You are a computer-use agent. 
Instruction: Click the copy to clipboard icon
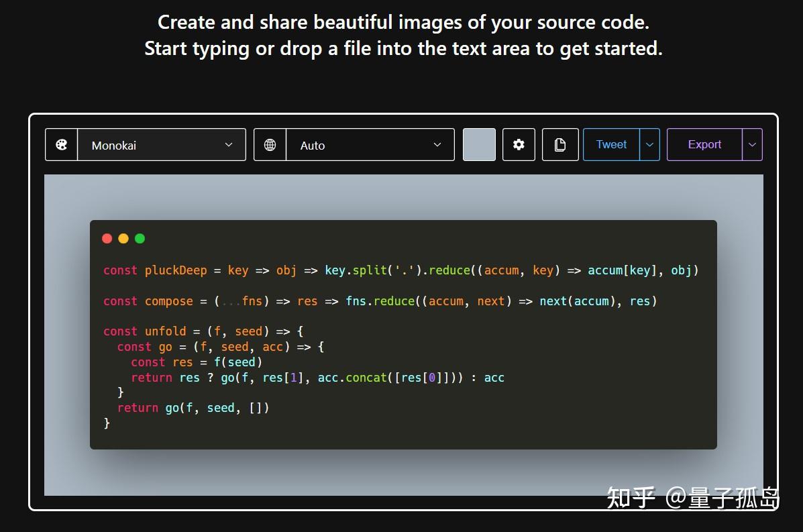pos(560,144)
